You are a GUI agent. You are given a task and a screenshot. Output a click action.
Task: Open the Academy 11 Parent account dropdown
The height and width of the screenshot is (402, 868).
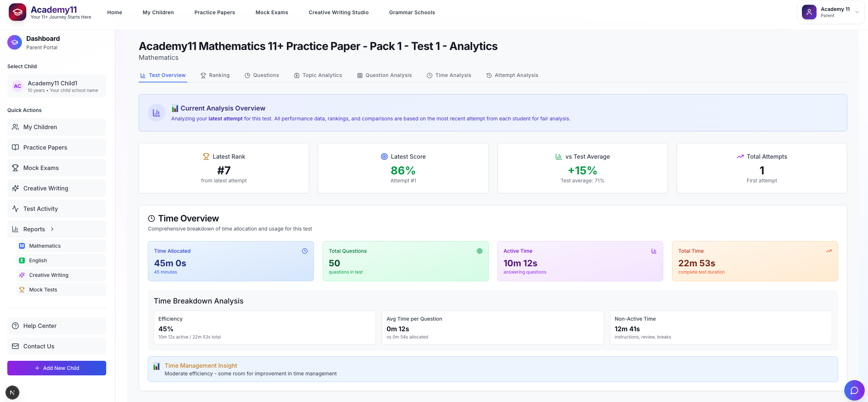(830, 12)
